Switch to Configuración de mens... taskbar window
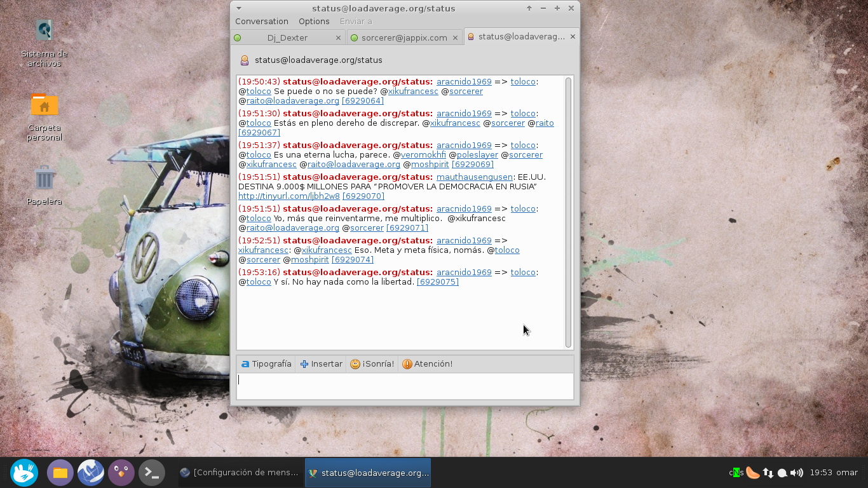 click(240, 473)
